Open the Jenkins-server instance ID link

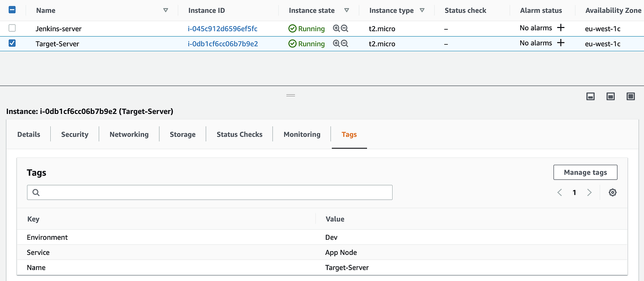coord(222,28)
